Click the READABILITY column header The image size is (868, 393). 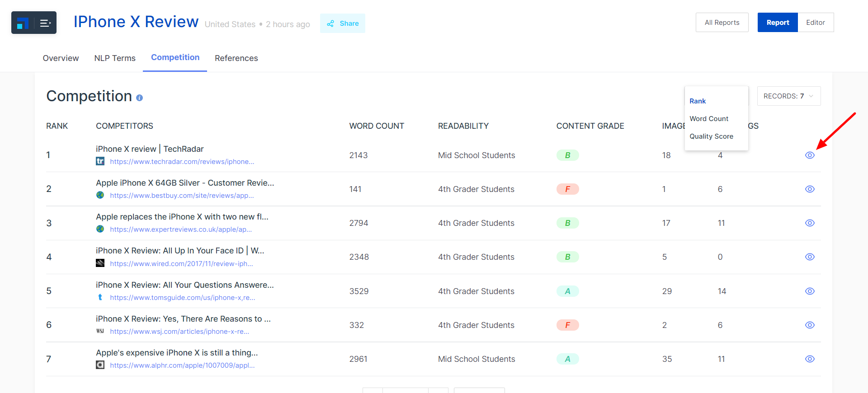463,126
